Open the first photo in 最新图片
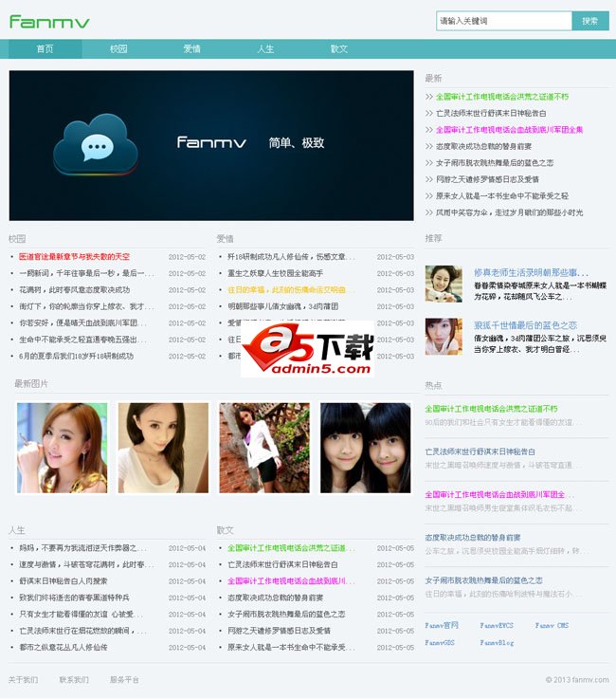 click(62, 448)
